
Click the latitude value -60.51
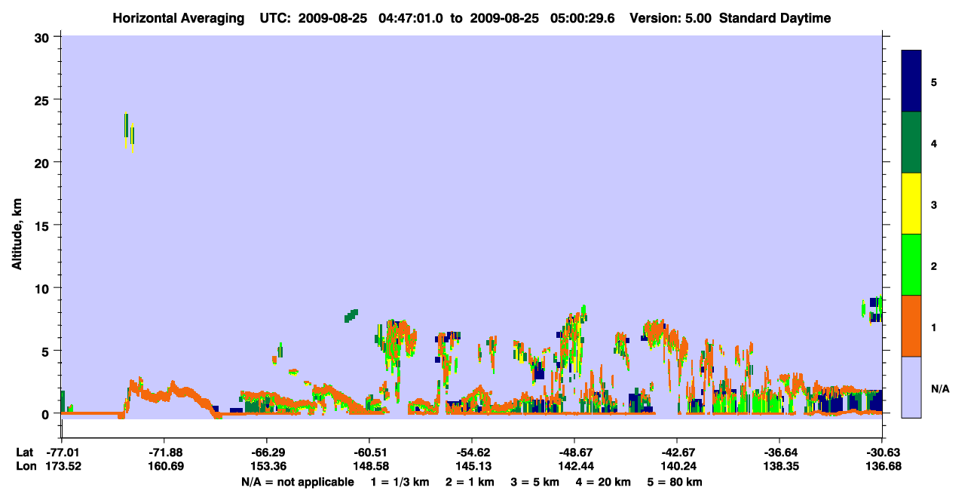click(x=369, y=452)
